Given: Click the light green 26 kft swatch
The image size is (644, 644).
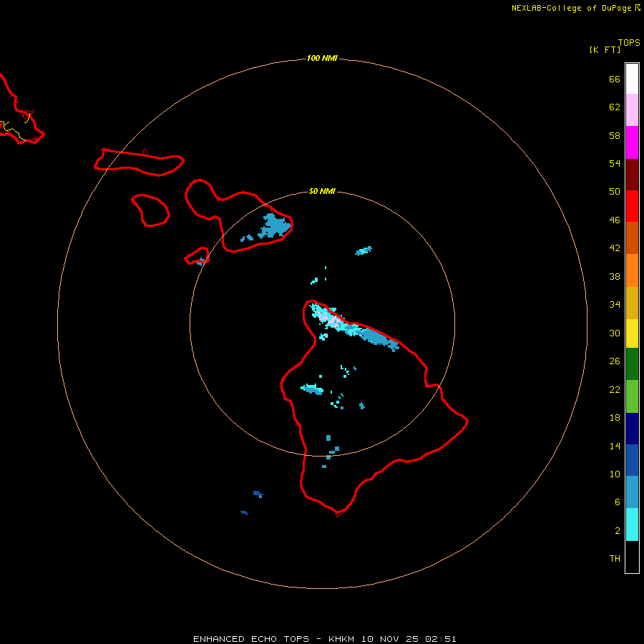Looking at the screenshot, I should coord(632,396).
